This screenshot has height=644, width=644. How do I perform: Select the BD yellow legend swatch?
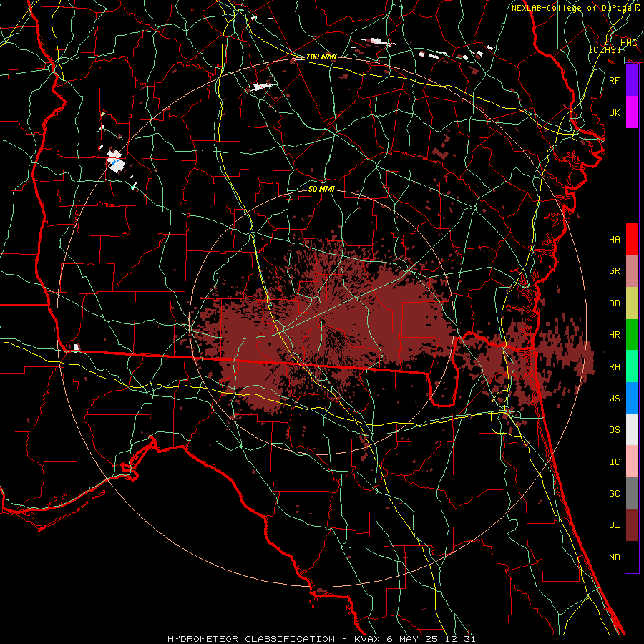[632, 303]
